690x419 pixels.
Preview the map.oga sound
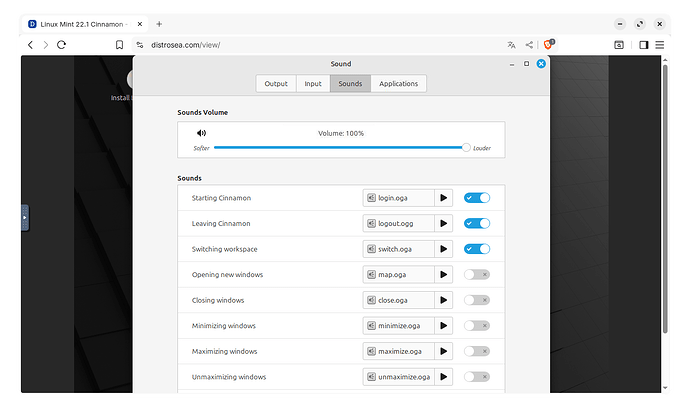point(444,274)
